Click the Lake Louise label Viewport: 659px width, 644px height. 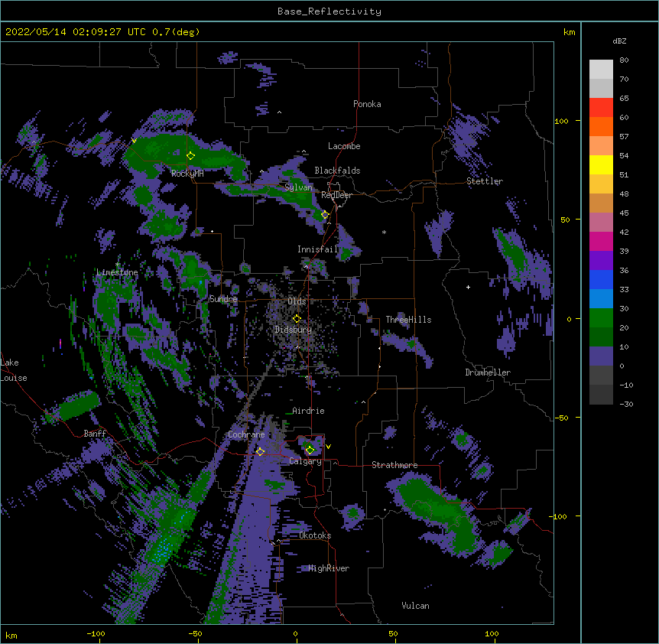(13, 370)
